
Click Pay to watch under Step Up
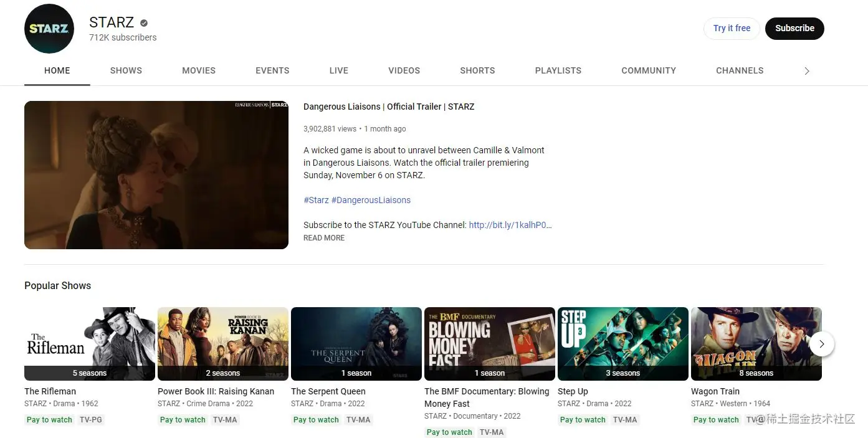(x=583, y=420)
